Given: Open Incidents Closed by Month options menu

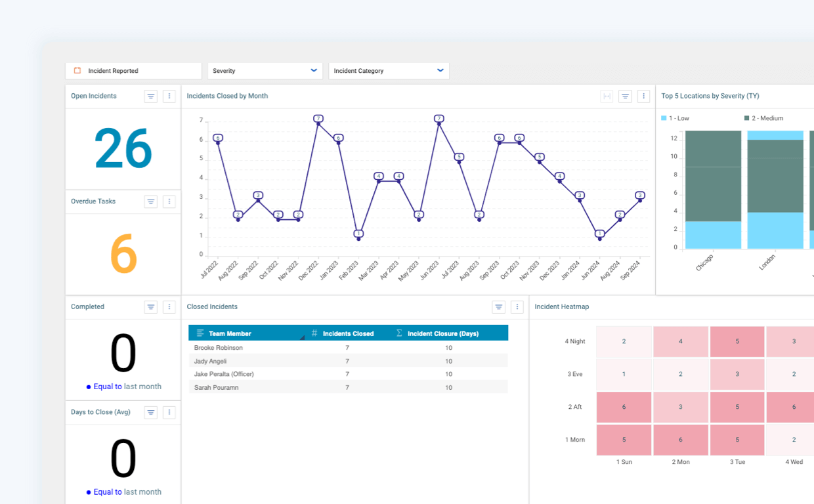Looking at the screenshot, I should (x=643, y=96).
